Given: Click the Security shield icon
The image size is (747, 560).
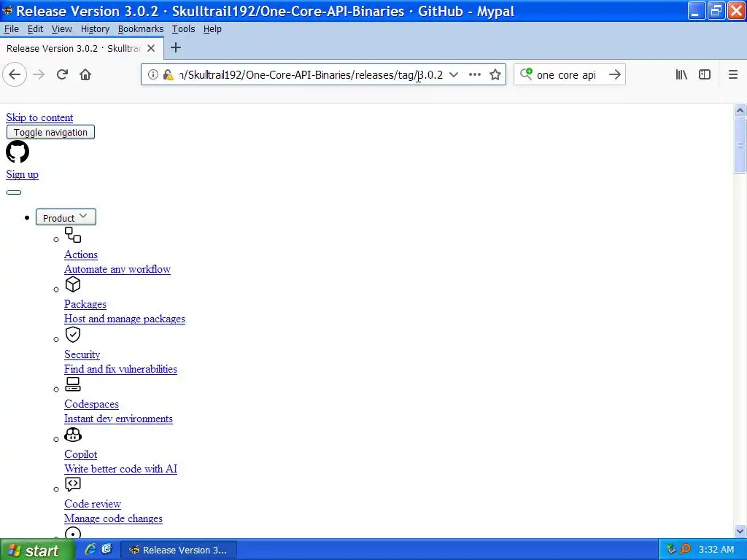Looking at the screenshot, I should [x=73, y=335].
